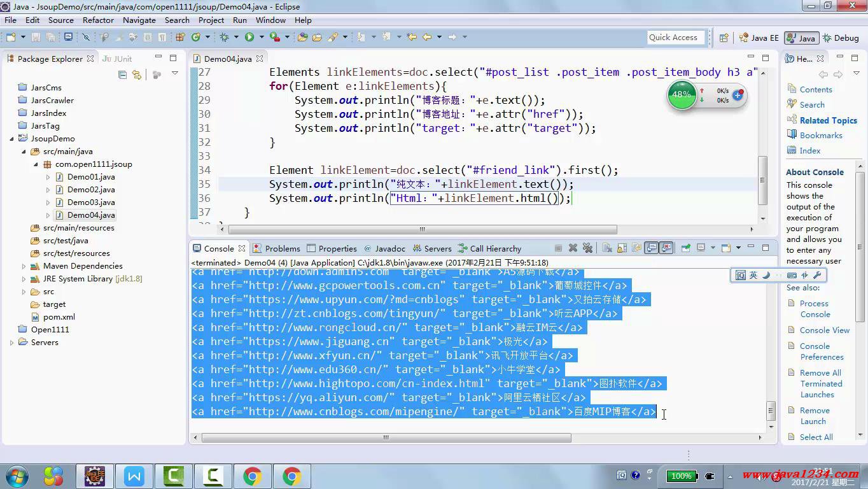Image resolution: width=868 pixels, height=489 pixels.
Task: Click the Save toolbar icon
Action: (36, 37)
